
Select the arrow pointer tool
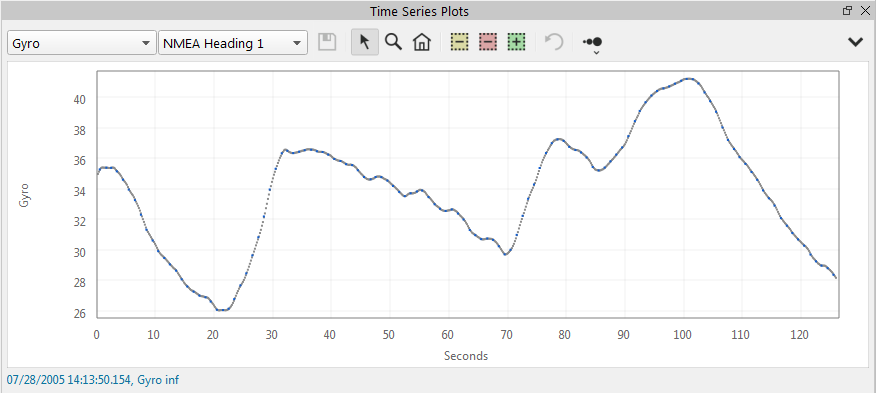tap(365, 42)
